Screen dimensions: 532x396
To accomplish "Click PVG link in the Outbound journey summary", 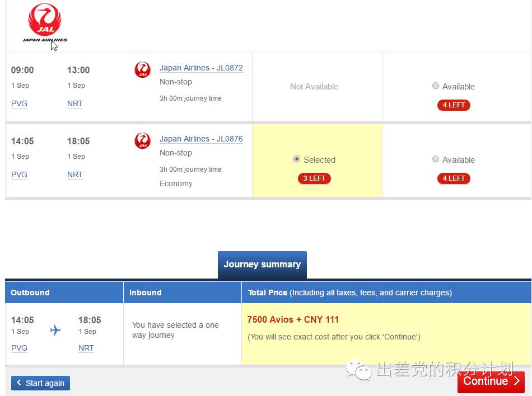I will pyautogui.click(x=19, y=348).
